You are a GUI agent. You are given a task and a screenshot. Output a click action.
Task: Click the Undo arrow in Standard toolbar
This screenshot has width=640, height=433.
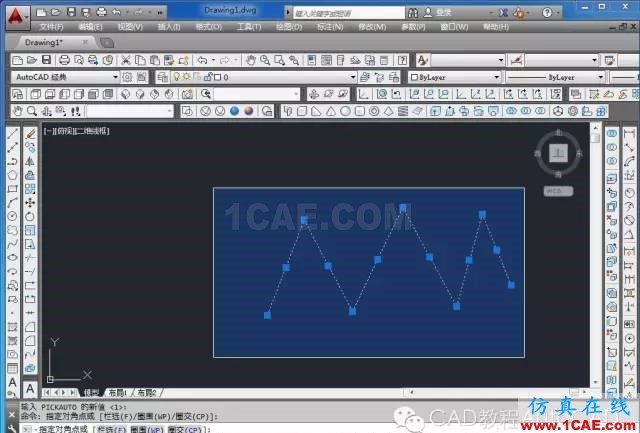(x=202, y=60)
